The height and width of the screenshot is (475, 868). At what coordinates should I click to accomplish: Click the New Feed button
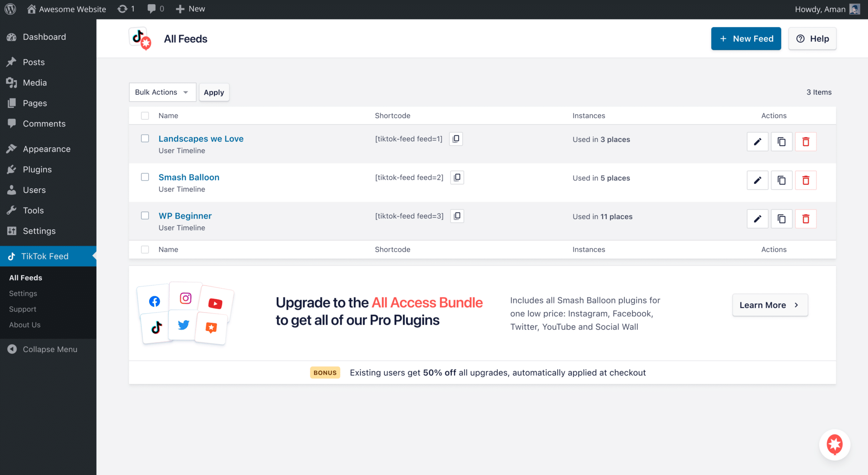tap(746, 39)
